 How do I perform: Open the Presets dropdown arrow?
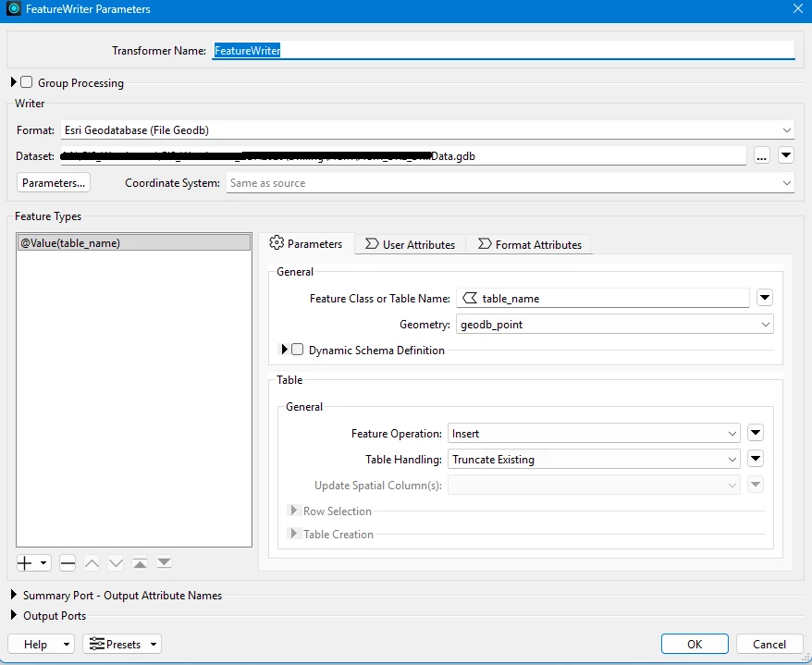(154, 645)
